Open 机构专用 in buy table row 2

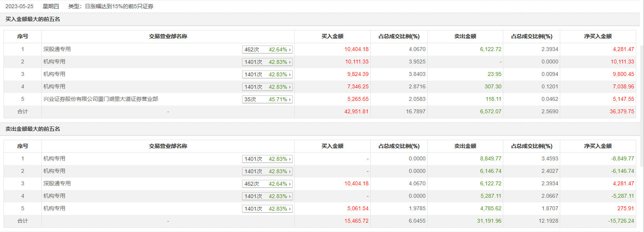[54, 62]
